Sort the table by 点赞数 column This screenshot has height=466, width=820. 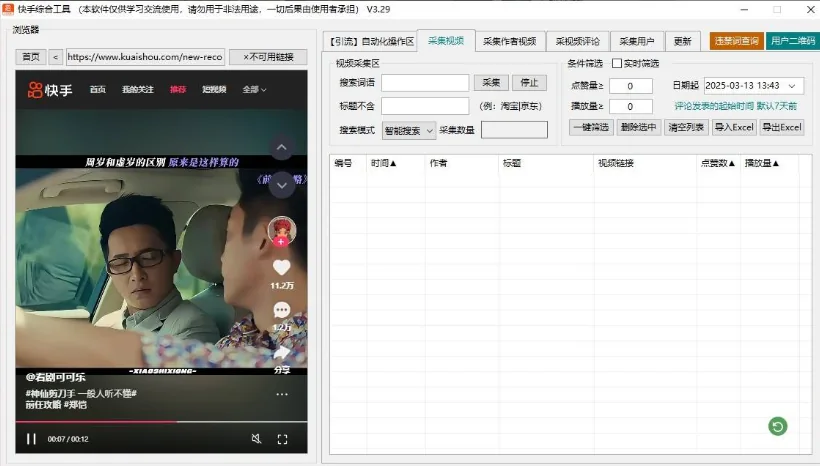coord(718,163)
